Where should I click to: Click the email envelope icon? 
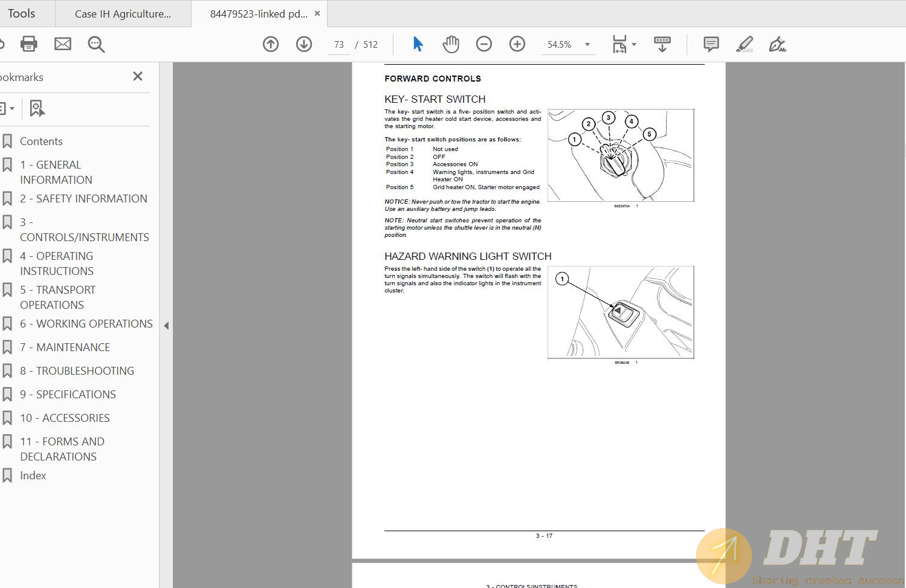point(63,44)
